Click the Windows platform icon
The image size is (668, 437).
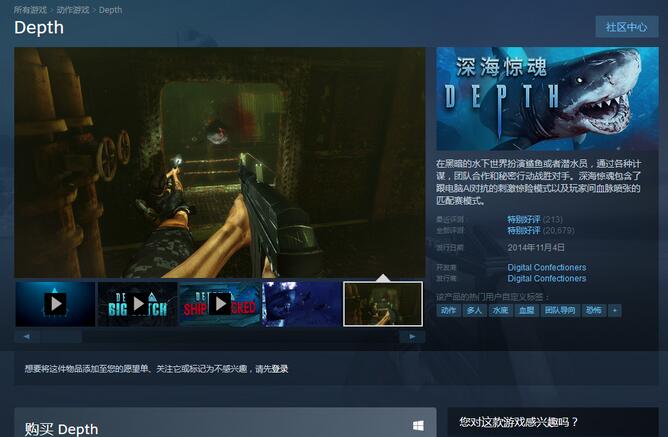click(x=417, y=427)
